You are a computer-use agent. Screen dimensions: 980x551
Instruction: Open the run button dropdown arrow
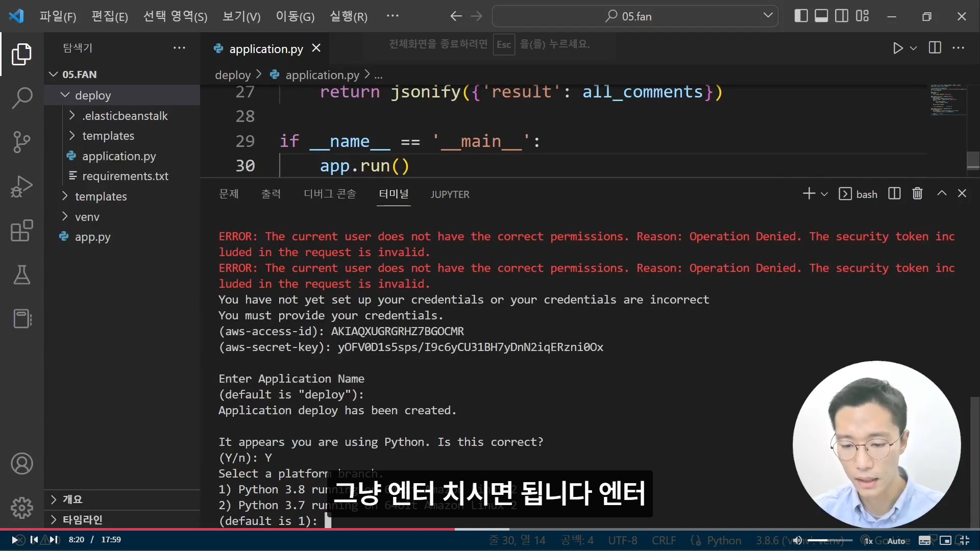tap(914, 48)
